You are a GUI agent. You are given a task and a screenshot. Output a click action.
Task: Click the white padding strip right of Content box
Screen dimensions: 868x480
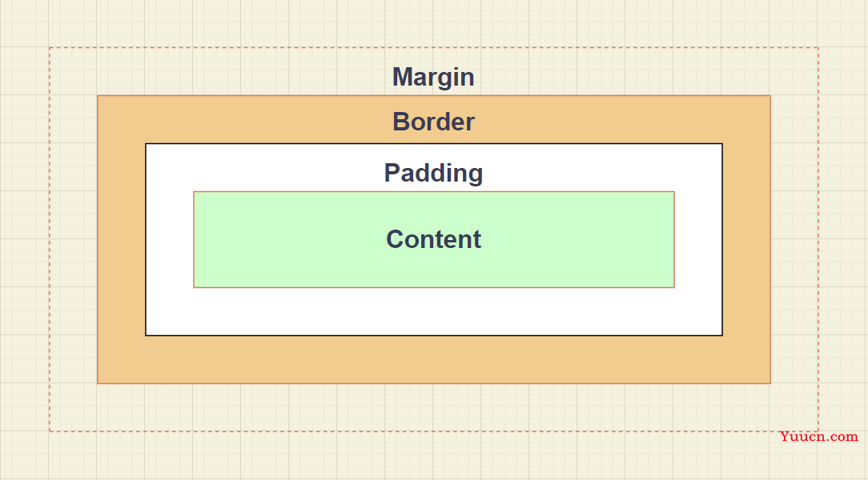click(x=698, y=239)
